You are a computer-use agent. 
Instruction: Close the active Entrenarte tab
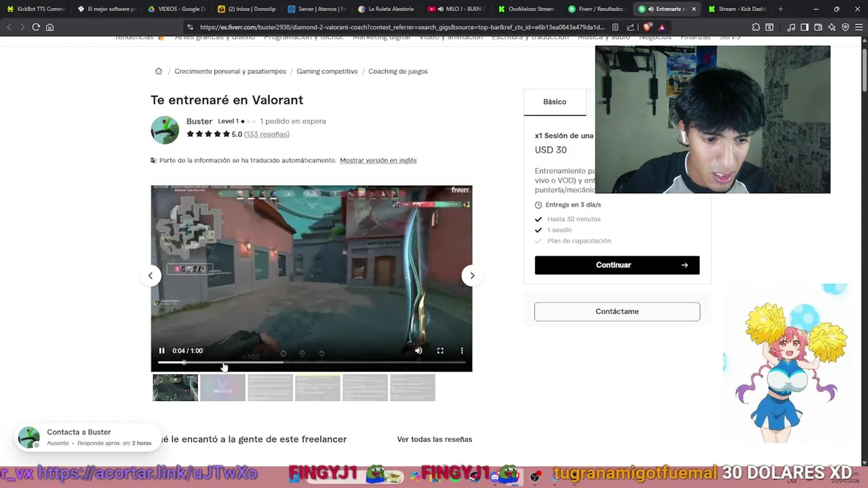pos(694,9)
